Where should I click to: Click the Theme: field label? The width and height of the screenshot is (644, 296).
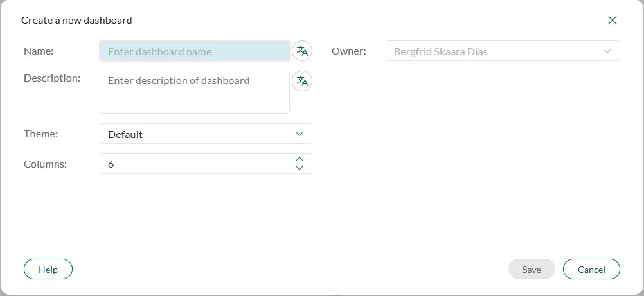click(x=40, y=134)
